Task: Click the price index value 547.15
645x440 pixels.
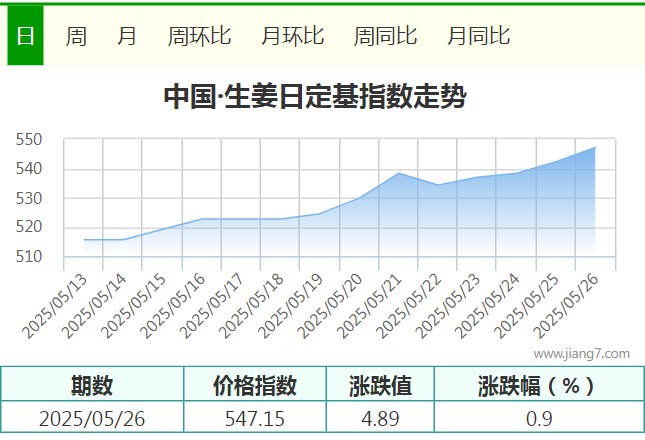Action: tap(255, 419)
